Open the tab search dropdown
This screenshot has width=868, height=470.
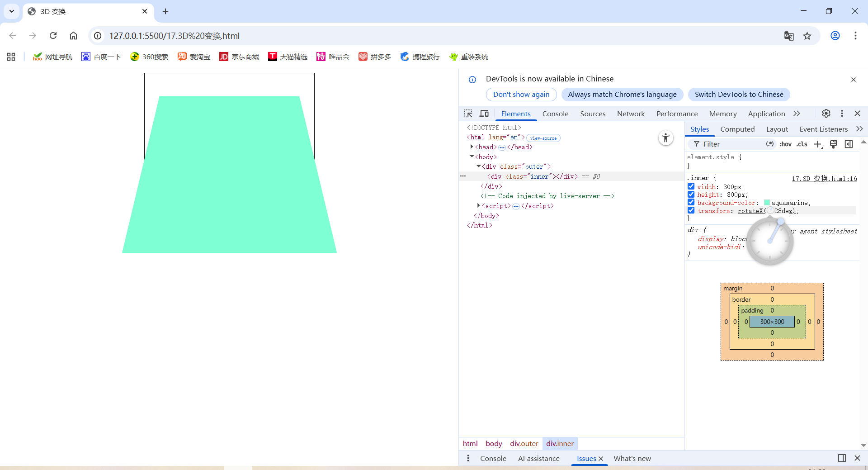(12, 11)
